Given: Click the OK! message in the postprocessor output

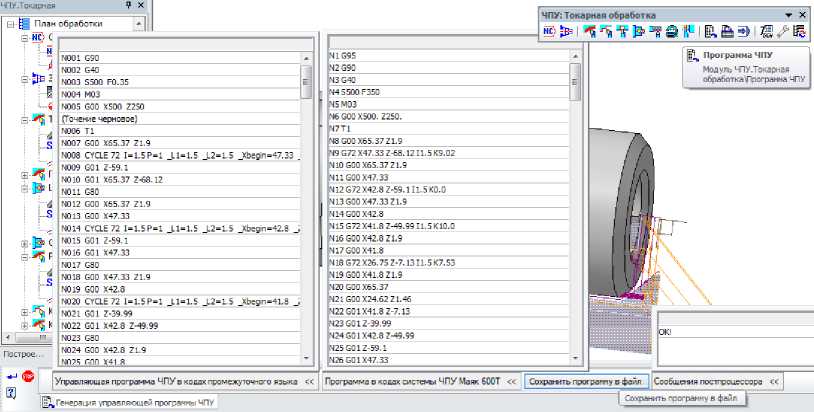Looking at the screenshot, I should click(664, 332).
